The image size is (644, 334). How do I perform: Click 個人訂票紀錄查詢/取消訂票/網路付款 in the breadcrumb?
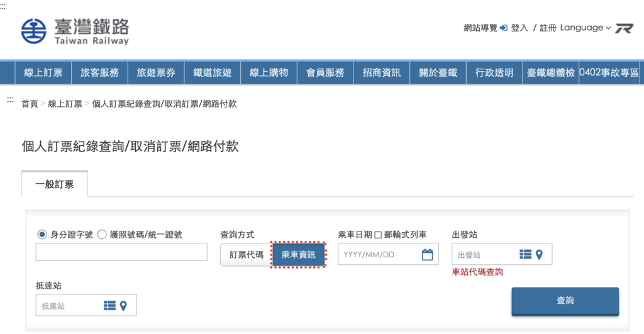tap(164, 104)
